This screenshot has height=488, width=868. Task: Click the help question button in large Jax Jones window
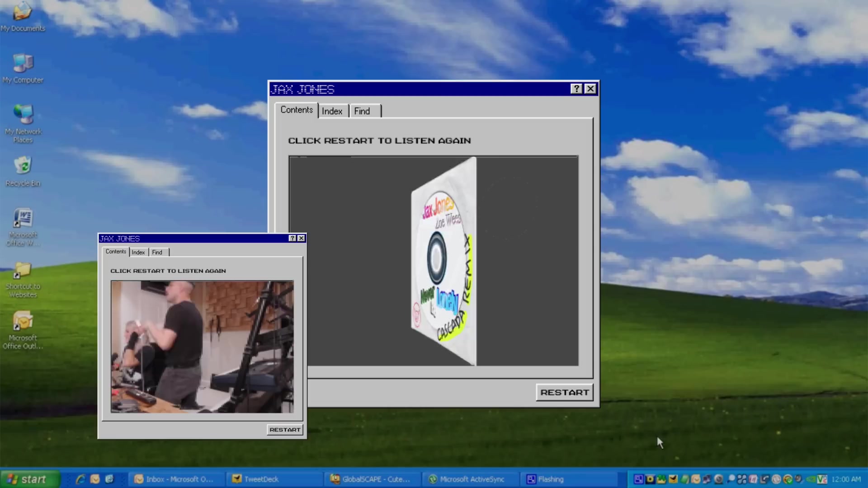(x=576, y=89)
